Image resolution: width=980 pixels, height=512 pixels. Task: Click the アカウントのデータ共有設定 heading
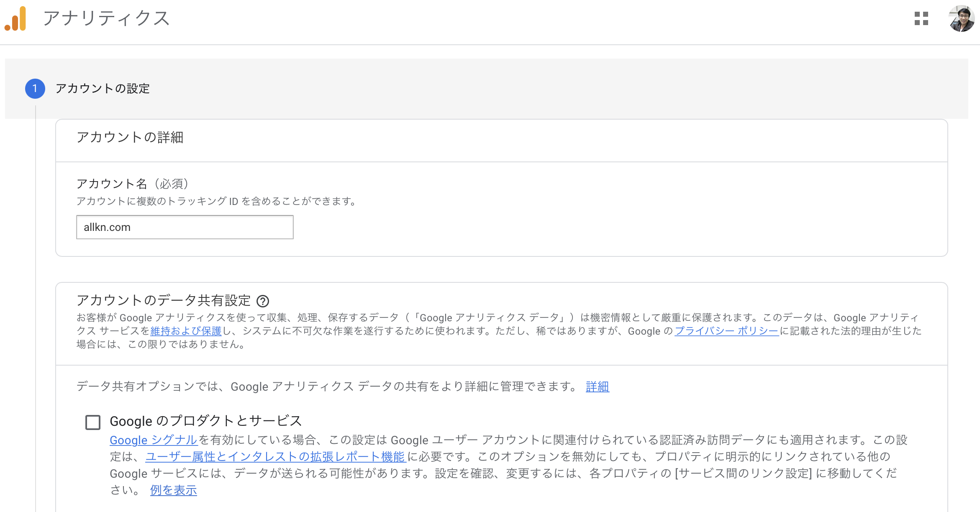pyautogui.click(x=164, y=300)
